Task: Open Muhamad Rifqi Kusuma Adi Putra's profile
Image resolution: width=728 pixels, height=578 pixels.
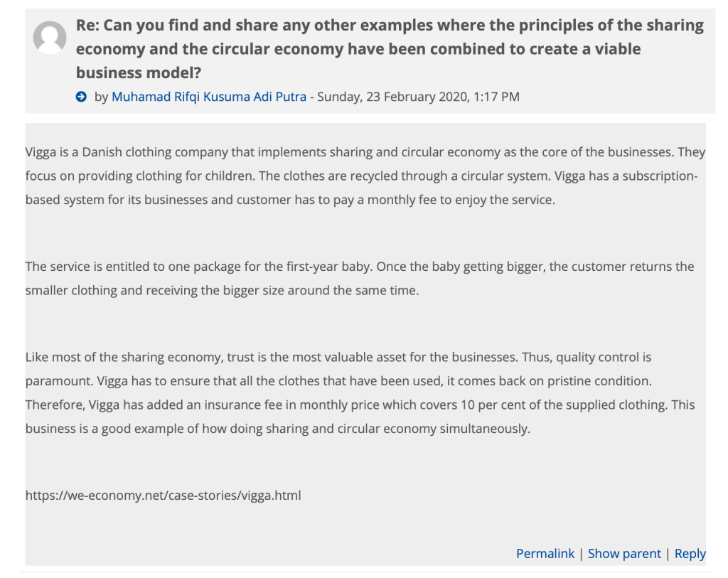Action: pos(208,97)
